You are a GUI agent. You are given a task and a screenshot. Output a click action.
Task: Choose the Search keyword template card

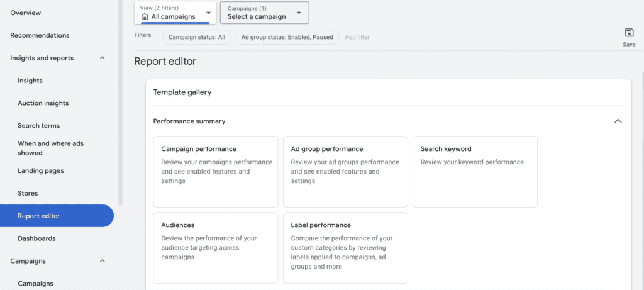click(475, 171)
